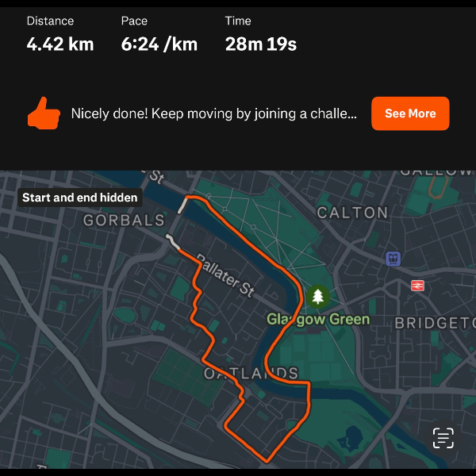The width and height of the screenshot is (476, 476).
Task: Open the map scan icon in corner
Action: point(443,437)
